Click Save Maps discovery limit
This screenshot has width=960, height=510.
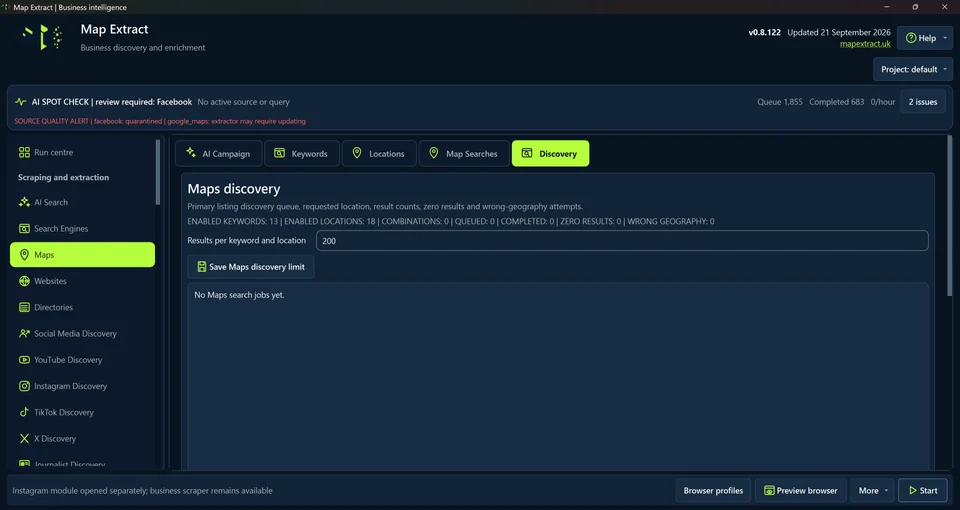250,266
